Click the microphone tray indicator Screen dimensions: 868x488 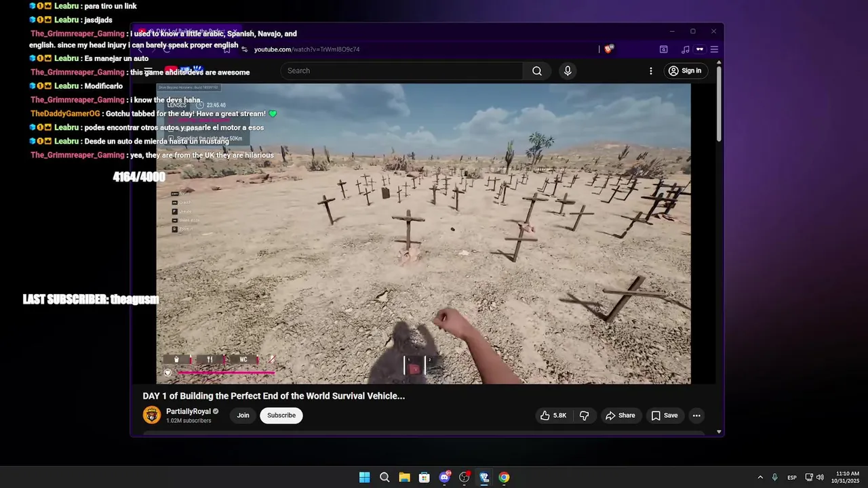click(x=775, y=477)
